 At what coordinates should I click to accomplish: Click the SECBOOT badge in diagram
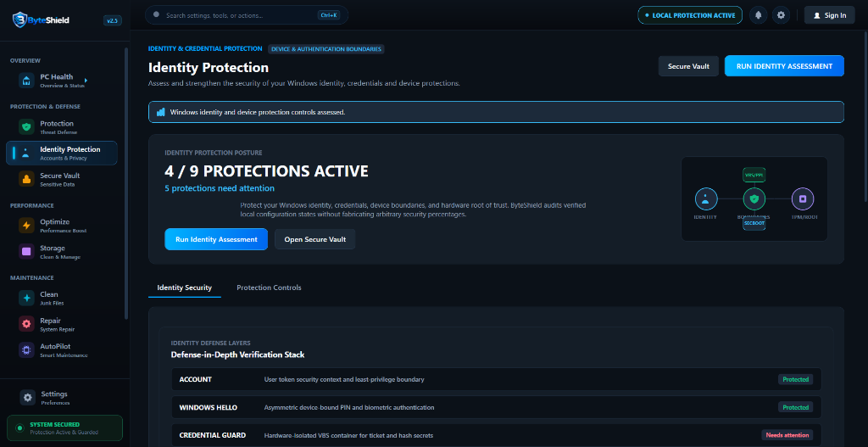point(754,223)
